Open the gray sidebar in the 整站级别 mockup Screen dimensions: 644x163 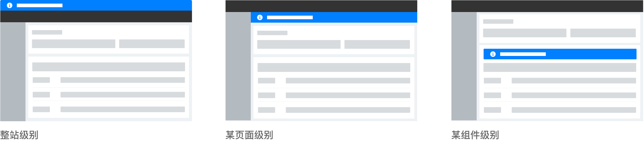pos(13,72)
